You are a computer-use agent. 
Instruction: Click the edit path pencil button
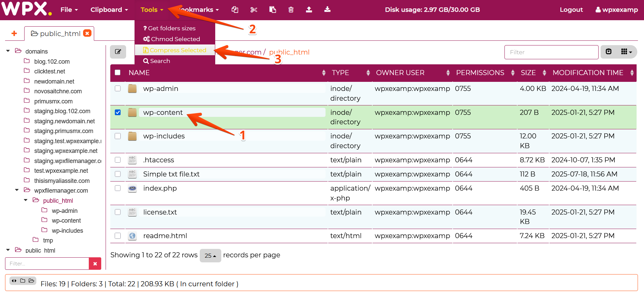[118, 52]
